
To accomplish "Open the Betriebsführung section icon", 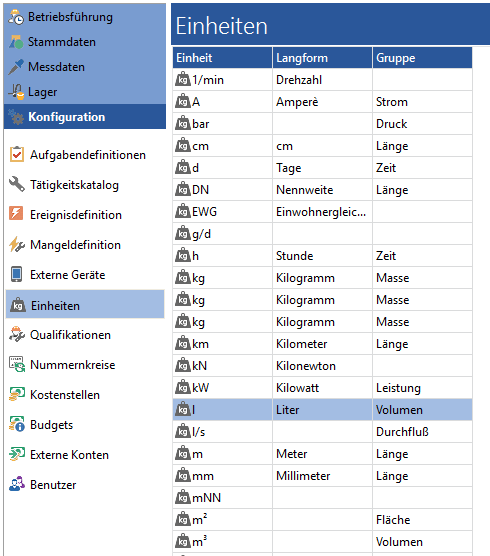I will coord(16,17).
